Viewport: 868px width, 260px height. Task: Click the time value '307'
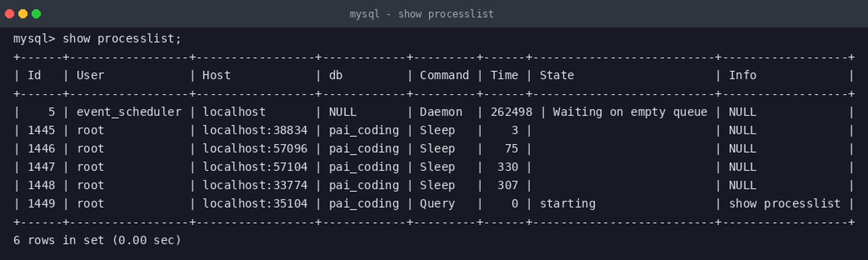(x=508, y=185)
